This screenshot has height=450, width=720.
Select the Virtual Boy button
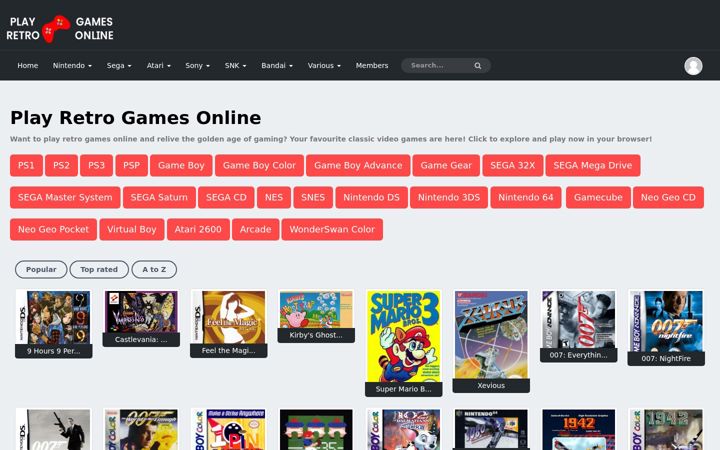pyautogui.click(x=132, y=230)
